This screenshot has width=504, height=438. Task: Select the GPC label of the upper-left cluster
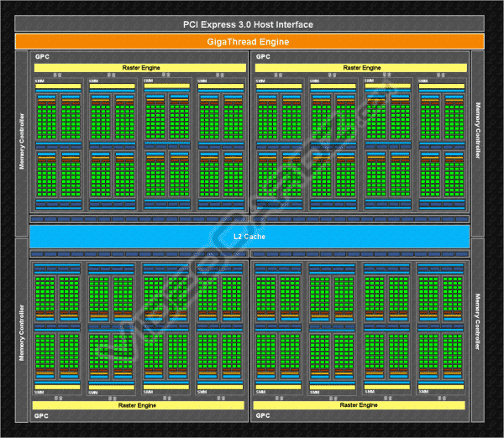point(42,57)
